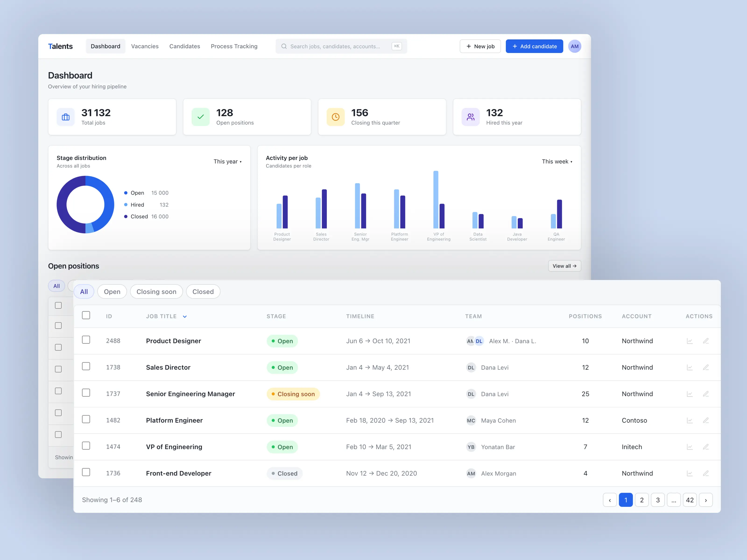Image resolution: width=747 pixels, height=560 pixels.
Task: Click the New job button
Action: pyautogui.click(x=480, y=46)
